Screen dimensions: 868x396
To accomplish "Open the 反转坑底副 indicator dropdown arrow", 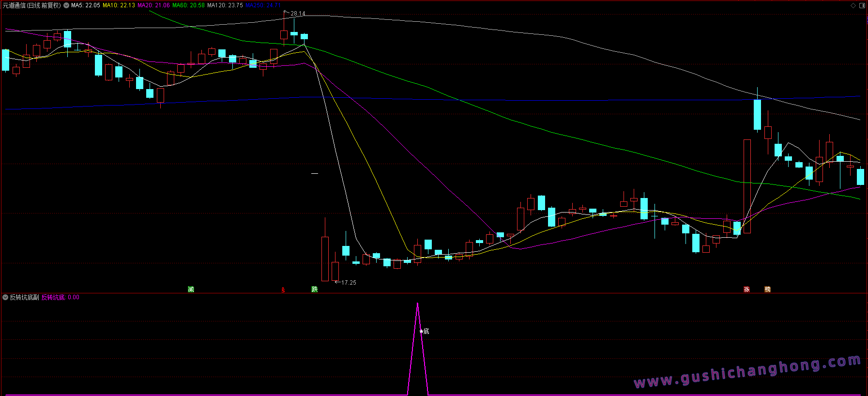I will tap(5, 297).
